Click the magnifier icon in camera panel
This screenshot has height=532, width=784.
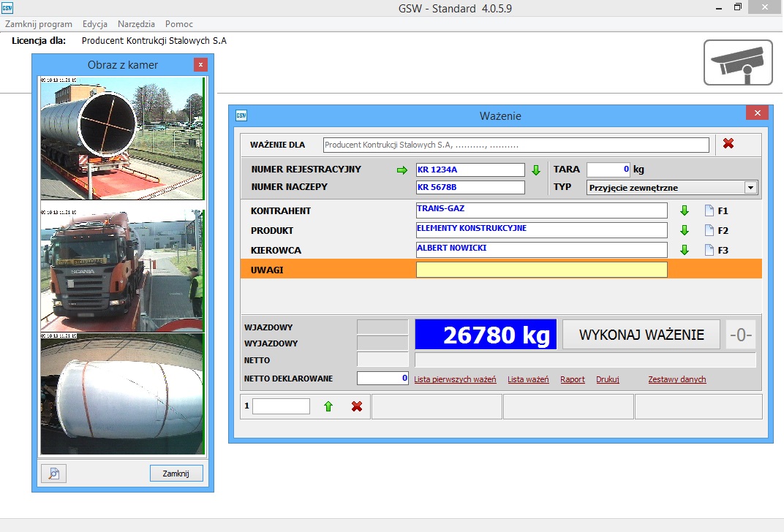point(53,474)
